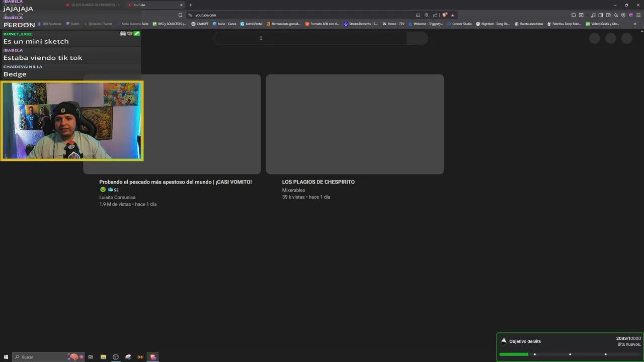Open the Home - 7TV bookmark

click(x=393, y=24)
